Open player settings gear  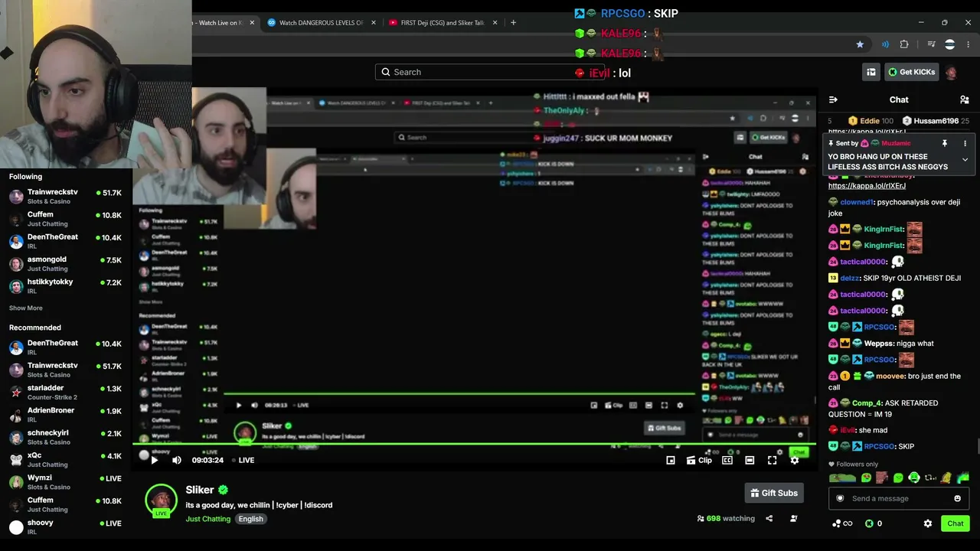[795, 460]
